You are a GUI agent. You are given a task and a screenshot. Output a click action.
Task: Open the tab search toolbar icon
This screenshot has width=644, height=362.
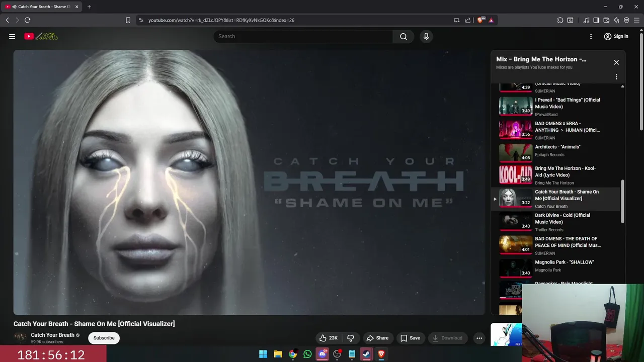tap(570, 20)
